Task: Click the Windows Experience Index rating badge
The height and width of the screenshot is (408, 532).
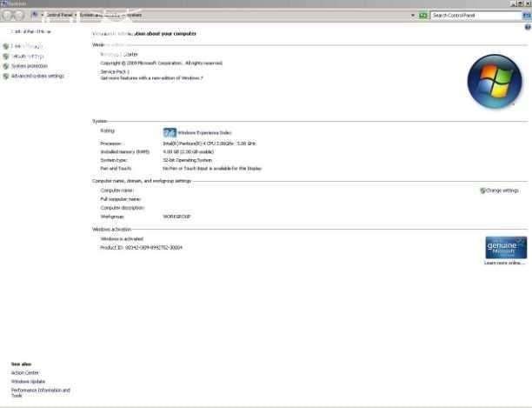Action: click(170, 132)
